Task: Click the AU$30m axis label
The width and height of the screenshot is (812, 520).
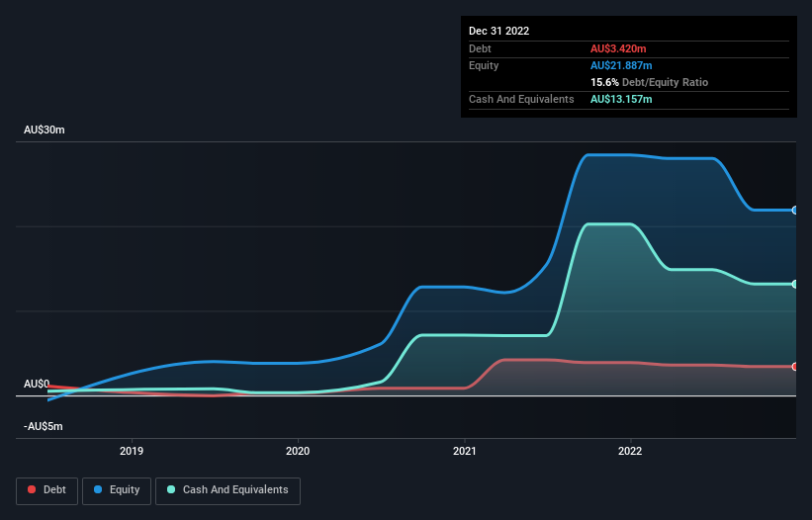Action: tap(45, 130)
